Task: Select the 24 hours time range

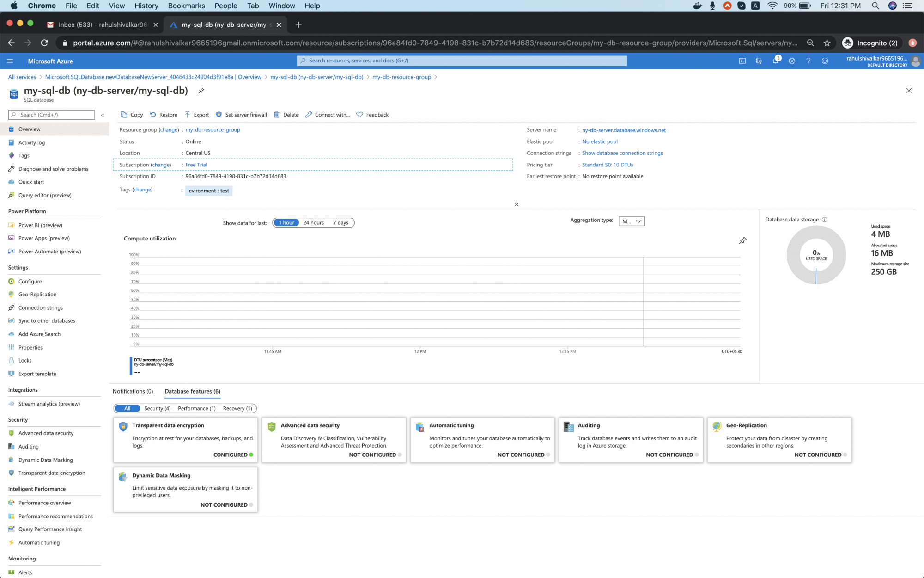Action: (313, 223)
